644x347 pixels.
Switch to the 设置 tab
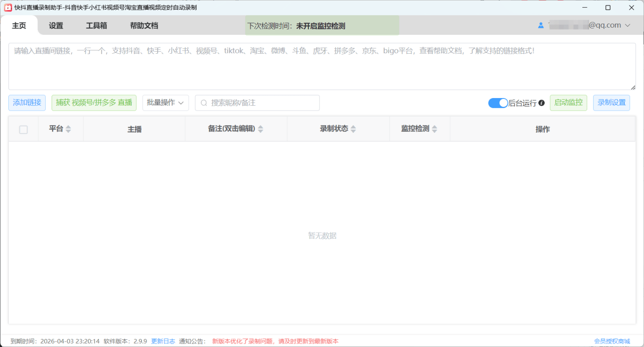click(56, 26)
